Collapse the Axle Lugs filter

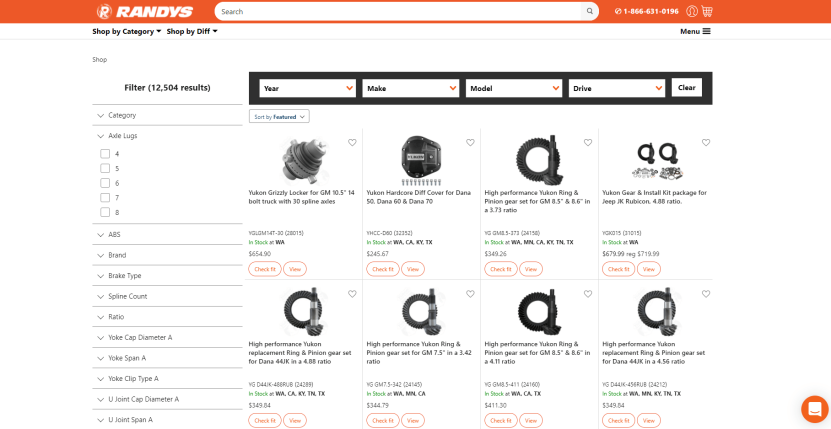click(167, 136)
